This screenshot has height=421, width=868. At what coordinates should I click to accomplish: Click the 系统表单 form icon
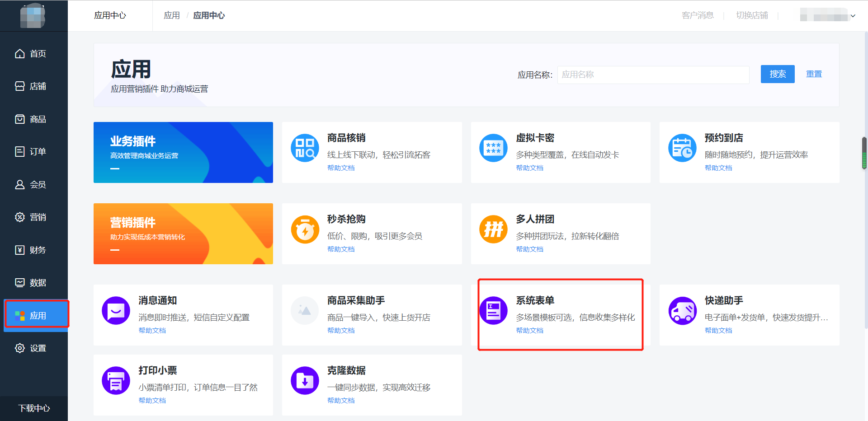coord(493,311)
